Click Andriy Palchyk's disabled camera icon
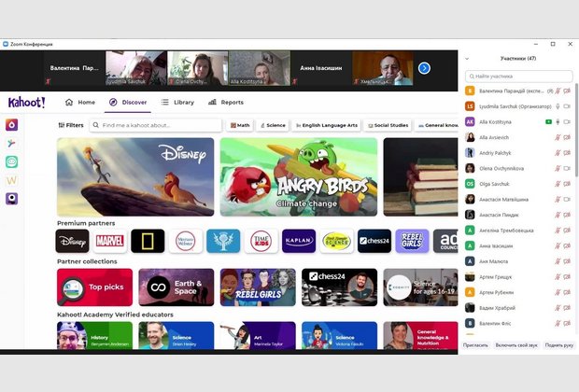 click(x=567, y=153)
